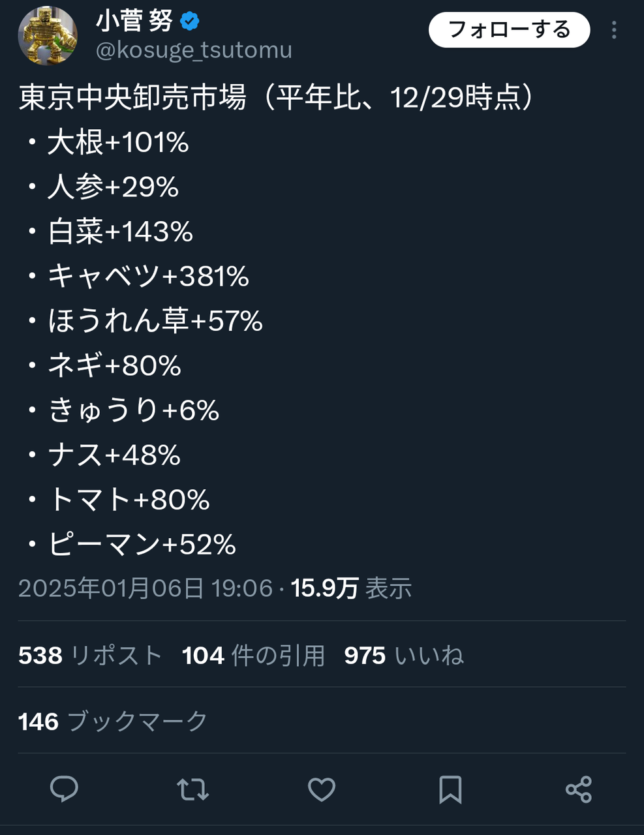Follow the account with フォローする button

coord(510,30)
